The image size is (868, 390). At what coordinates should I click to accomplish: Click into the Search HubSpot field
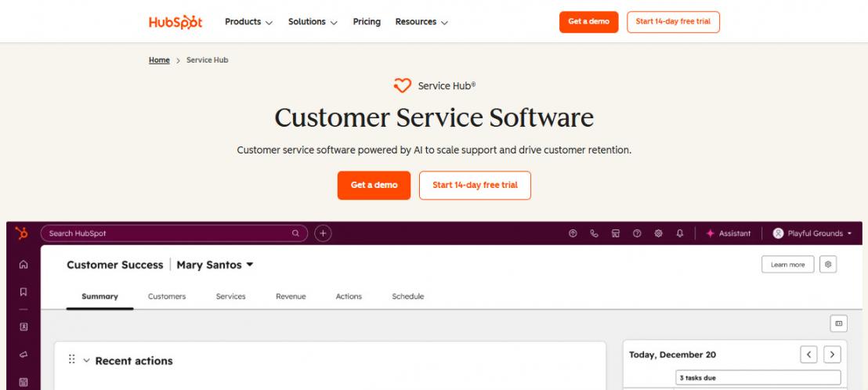[174, 233]
